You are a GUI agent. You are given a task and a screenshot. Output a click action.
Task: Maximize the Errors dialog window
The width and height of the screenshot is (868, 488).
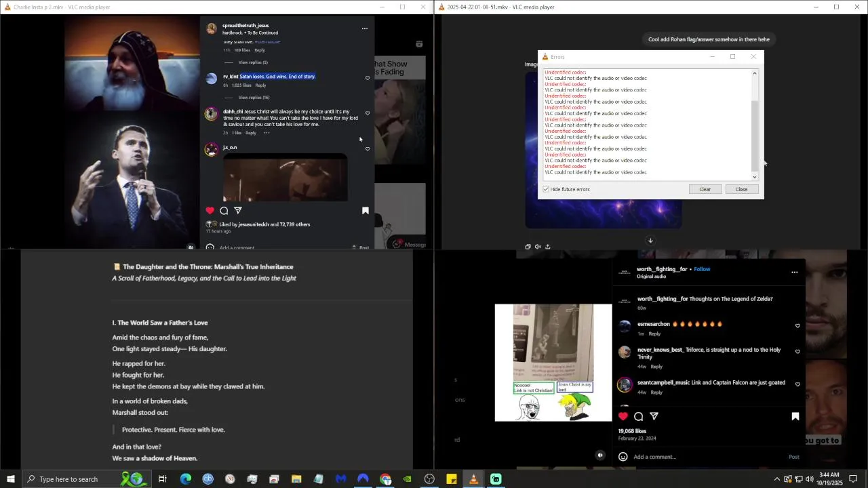pyautogui.click(x=732, y=57)
